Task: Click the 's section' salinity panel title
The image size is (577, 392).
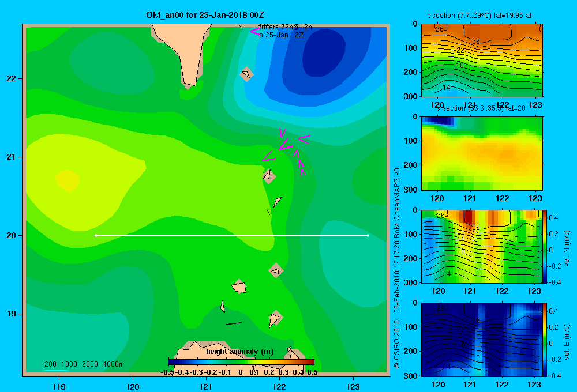Action: pyautogui.click(x=481, y=108)
